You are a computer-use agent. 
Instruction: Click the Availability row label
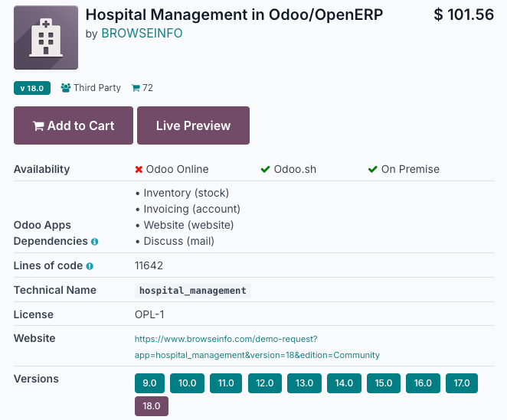[41, 169]
